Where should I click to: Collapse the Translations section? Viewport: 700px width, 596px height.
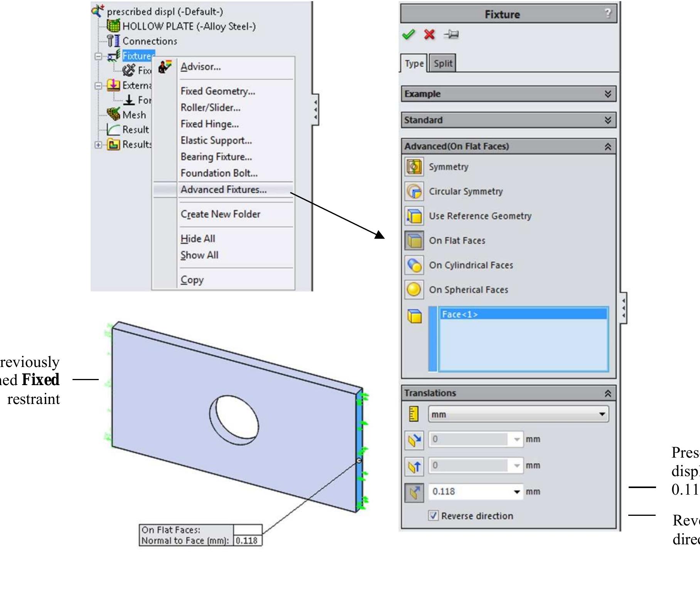click(608, 394)
